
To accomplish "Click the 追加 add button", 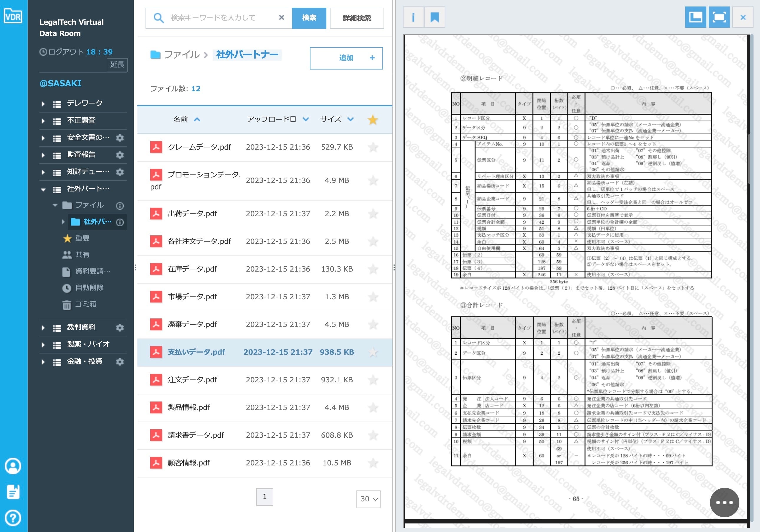I will click(346, 58).
